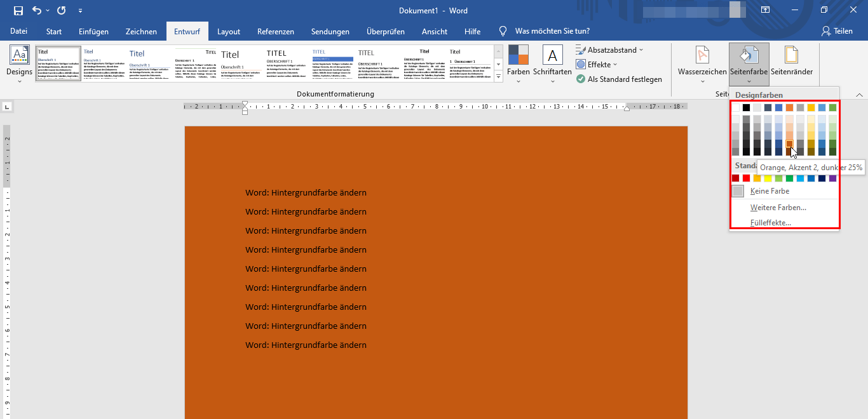This screenshot has width=868, height=419.
Task: Click Als Standard festlegen
Action: click(619, 79)
